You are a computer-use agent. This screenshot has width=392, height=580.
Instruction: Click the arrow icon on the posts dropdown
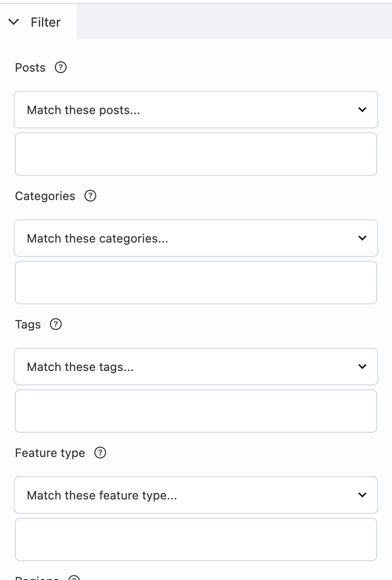click(x=362, y=110)
